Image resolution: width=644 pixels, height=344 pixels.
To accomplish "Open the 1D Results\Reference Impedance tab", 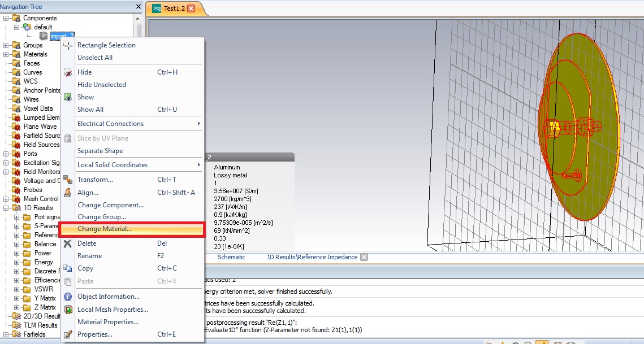I will pyautogui.click(x=312, y=257).
